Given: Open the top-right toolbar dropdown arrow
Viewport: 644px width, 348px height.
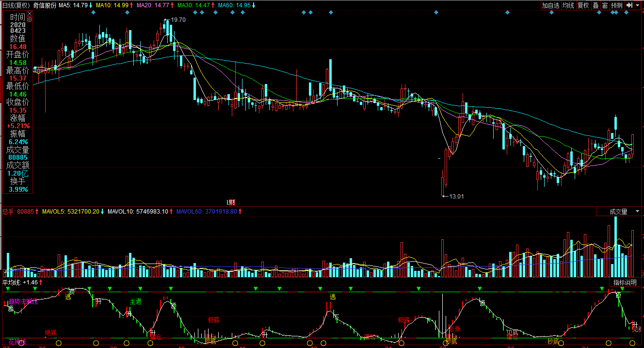Looking at the screenshot, I should tap(638, 5).
